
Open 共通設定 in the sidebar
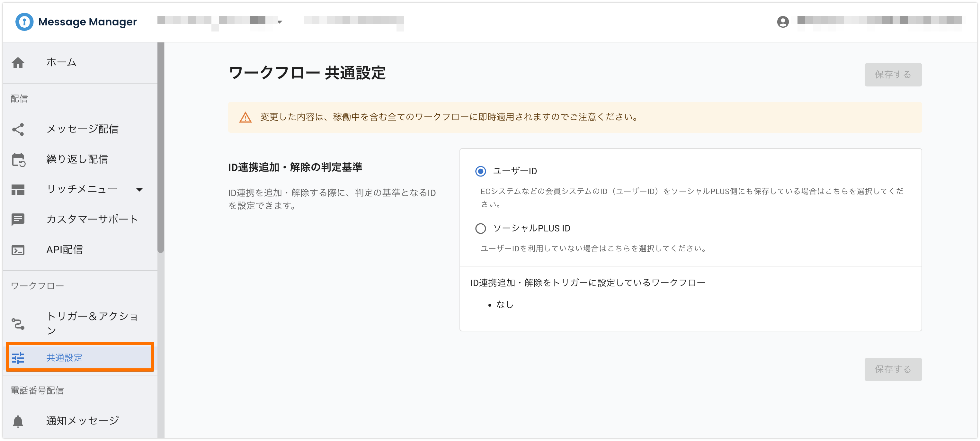(x=64, y=358)
